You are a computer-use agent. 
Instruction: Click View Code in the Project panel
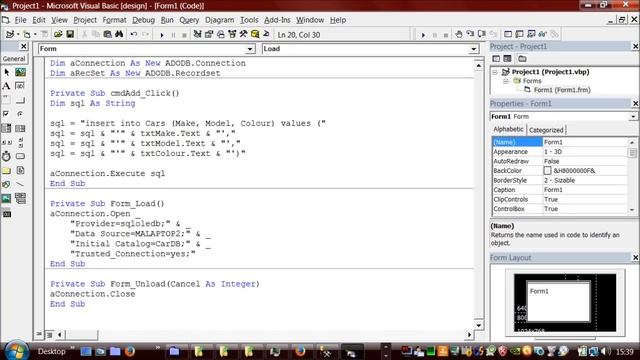click(496, 59)
